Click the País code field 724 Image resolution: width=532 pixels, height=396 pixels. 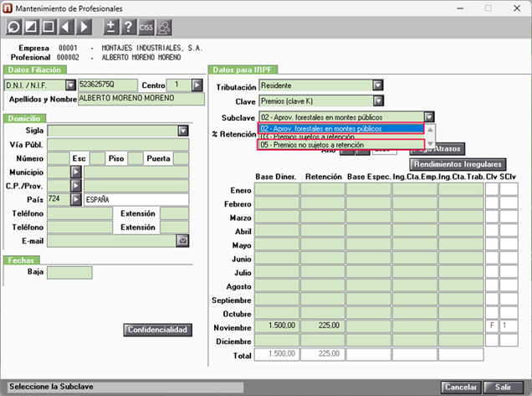59,199
